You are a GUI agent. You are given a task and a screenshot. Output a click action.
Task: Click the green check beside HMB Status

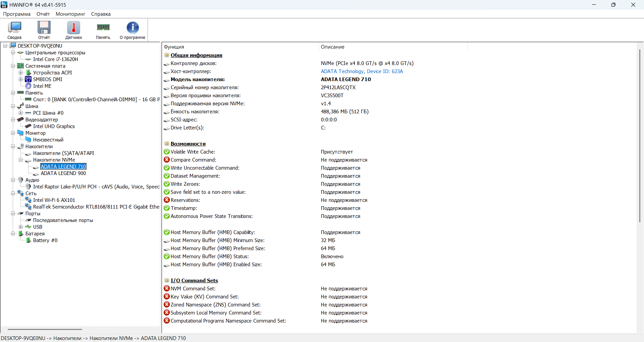point(167,256)
